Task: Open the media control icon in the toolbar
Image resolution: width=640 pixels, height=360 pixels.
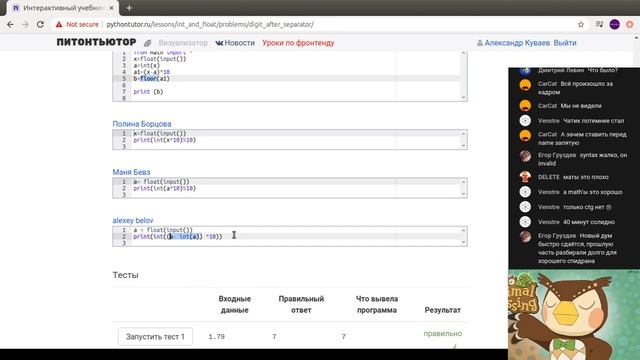Action: coord(599,24)
